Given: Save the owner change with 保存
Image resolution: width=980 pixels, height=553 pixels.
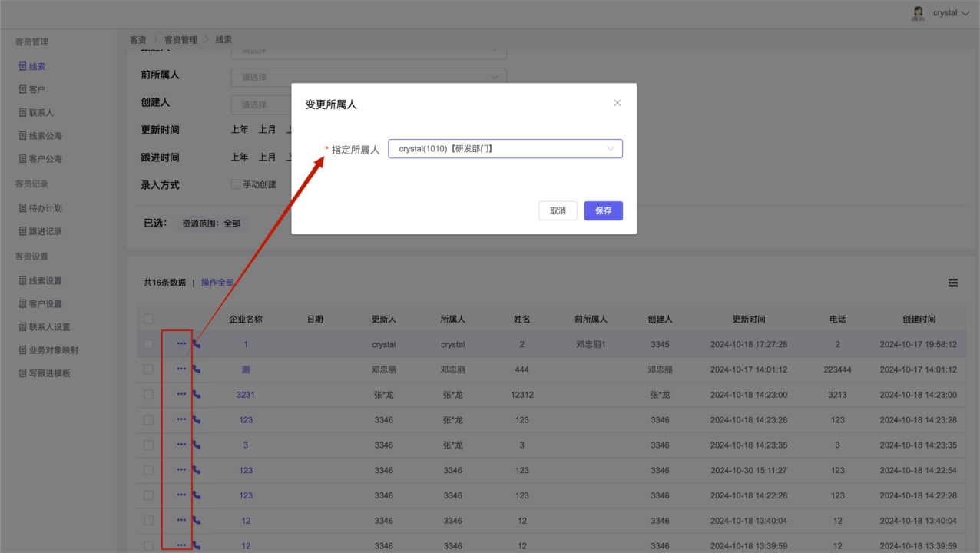Looking at the screenshot, I should click(604, 210).
